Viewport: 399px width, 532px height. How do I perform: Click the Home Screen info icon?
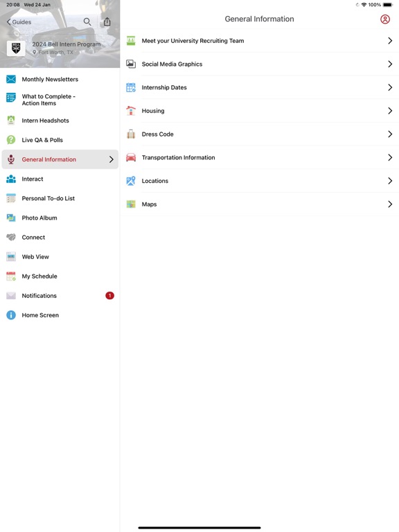pyautogui.click(x=11, y=315)
